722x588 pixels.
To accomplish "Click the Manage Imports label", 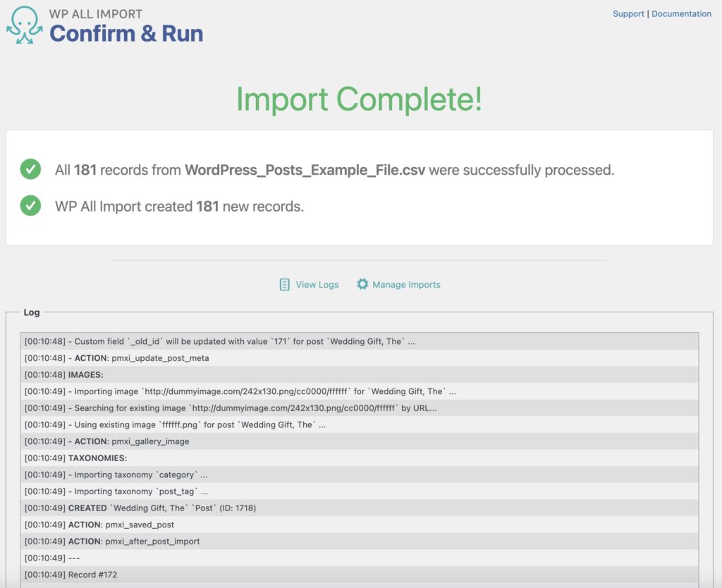I will [x=407, y=284].
